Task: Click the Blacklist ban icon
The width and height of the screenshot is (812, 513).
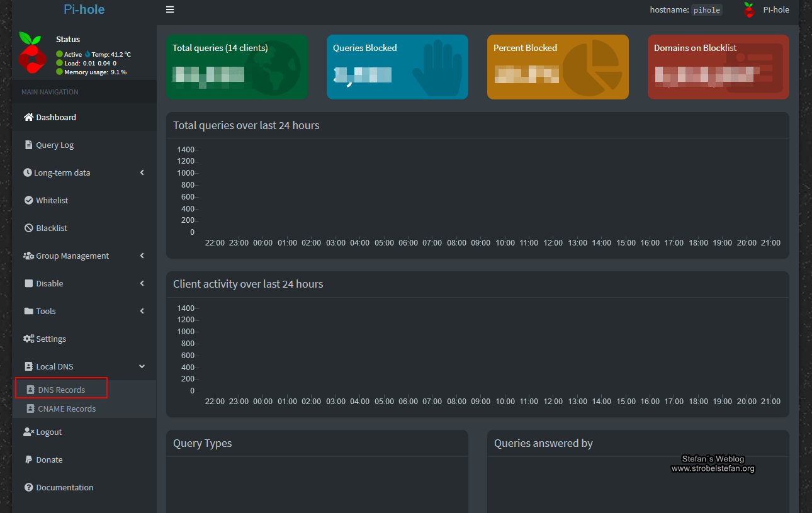Action: (x=28, y=228)
